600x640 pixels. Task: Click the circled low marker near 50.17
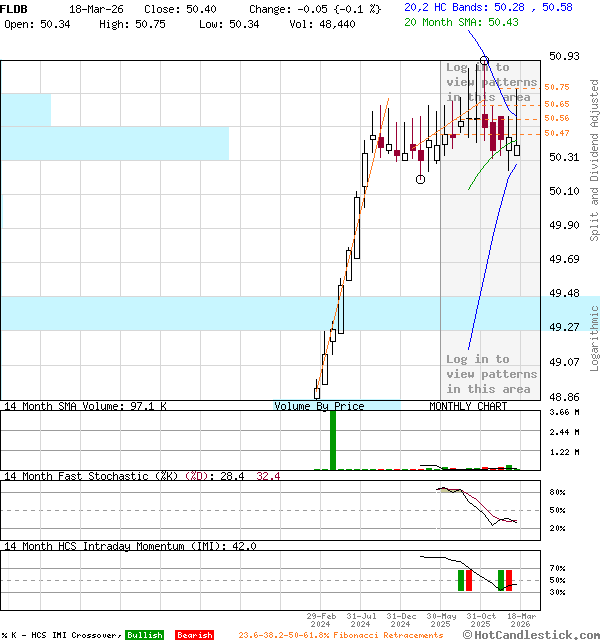[x=420, y=180]
